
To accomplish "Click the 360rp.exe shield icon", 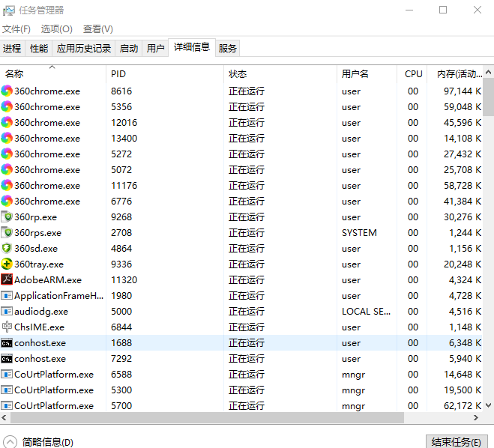I will 7,217.
